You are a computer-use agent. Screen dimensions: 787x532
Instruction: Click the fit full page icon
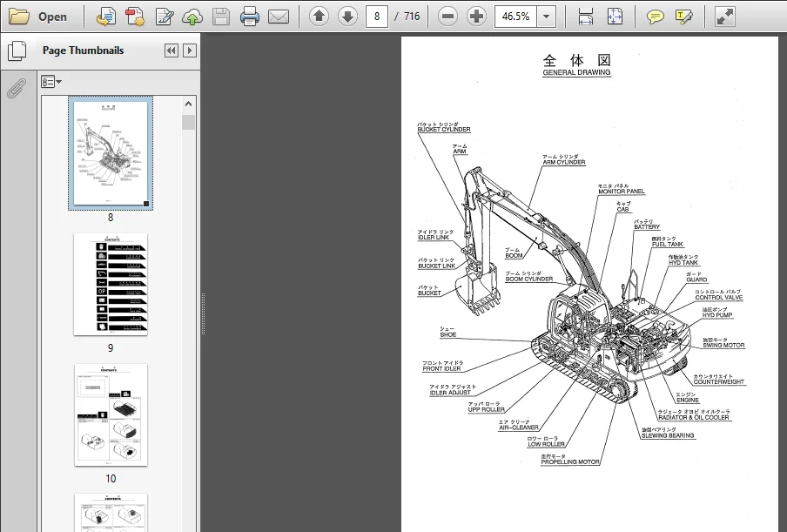(615, 17)
